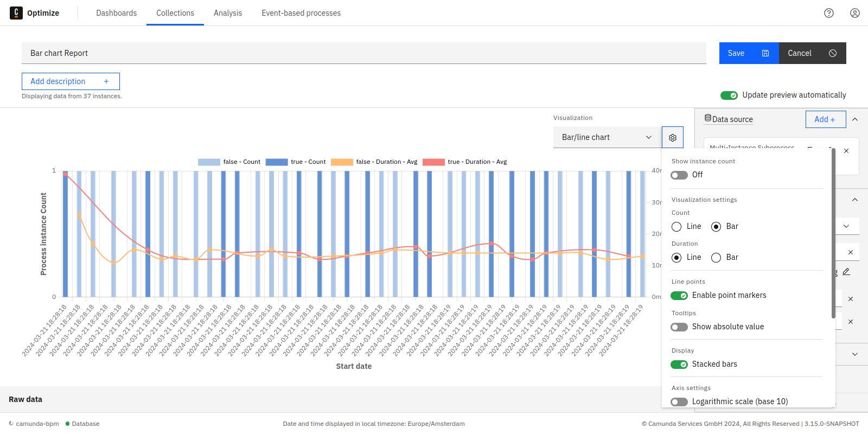Open the Bar/line chart visualization dropdown
Screen dimensions: 868x434
(607, 137)
